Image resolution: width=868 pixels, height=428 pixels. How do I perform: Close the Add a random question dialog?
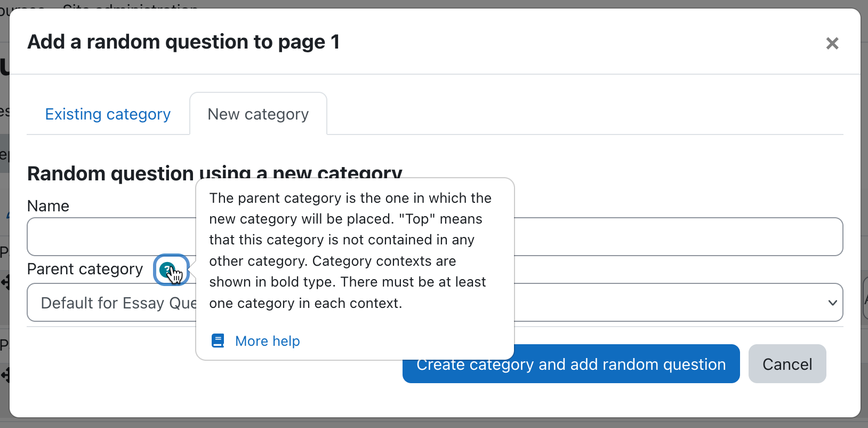pyautogui.click(x=832, y=43)
